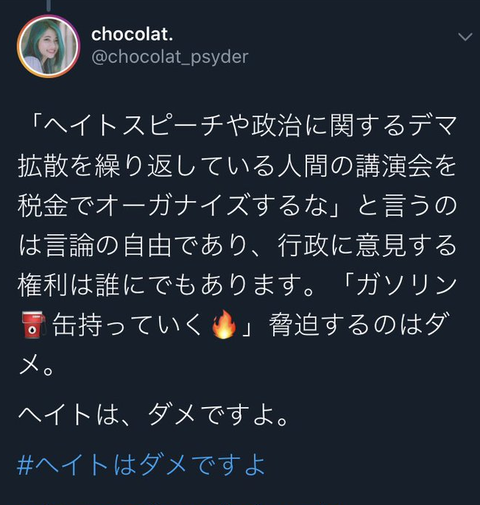Click the display name chocolat.

tap(132, 34)
